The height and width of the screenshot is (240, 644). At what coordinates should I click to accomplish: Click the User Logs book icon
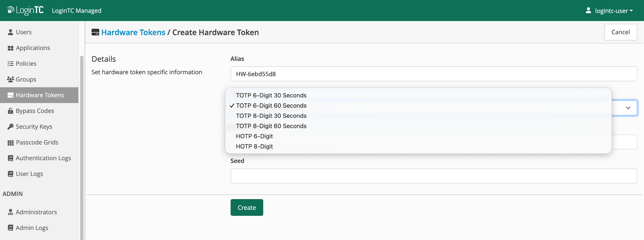click(x=10, y=174)
